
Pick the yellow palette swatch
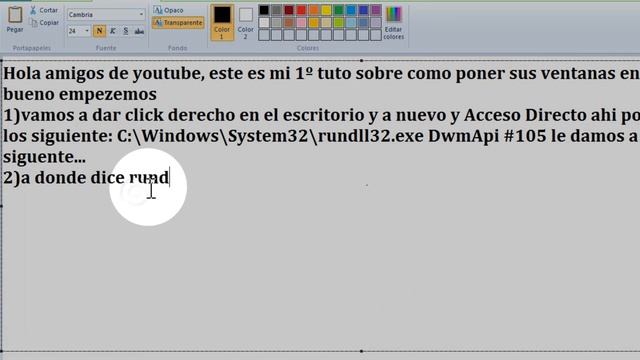[326, 10]
